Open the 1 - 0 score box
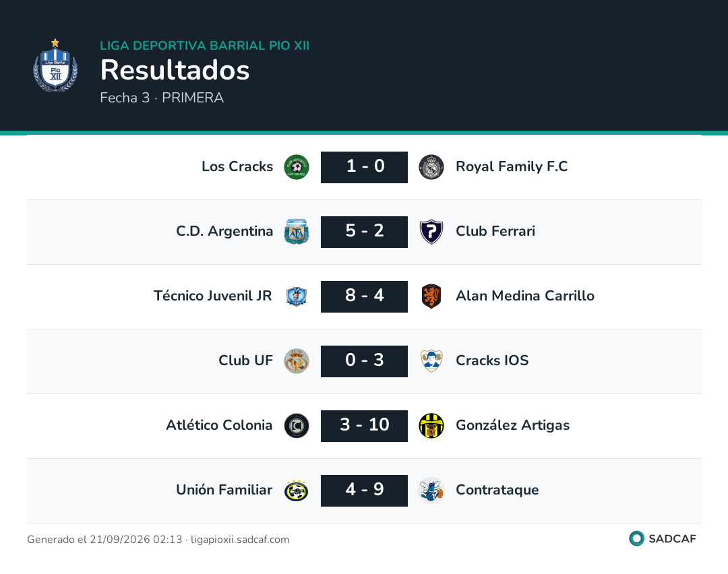This screenshot has width=728, height=574. 364,167
